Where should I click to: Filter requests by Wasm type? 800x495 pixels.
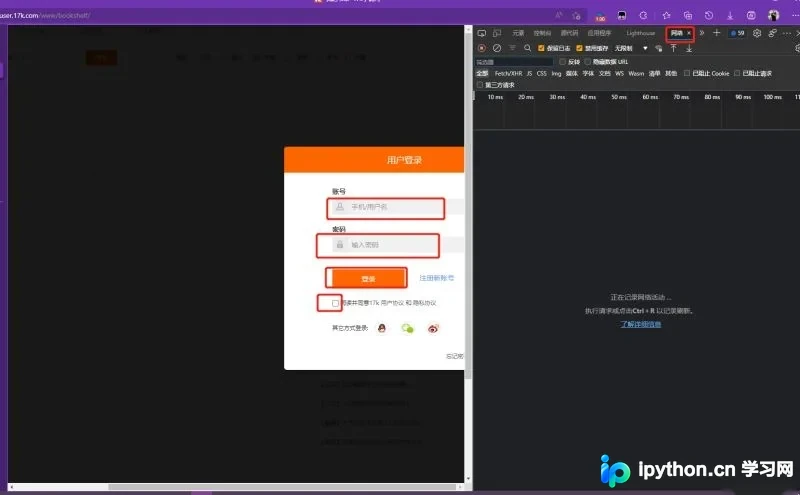point(636,73)
